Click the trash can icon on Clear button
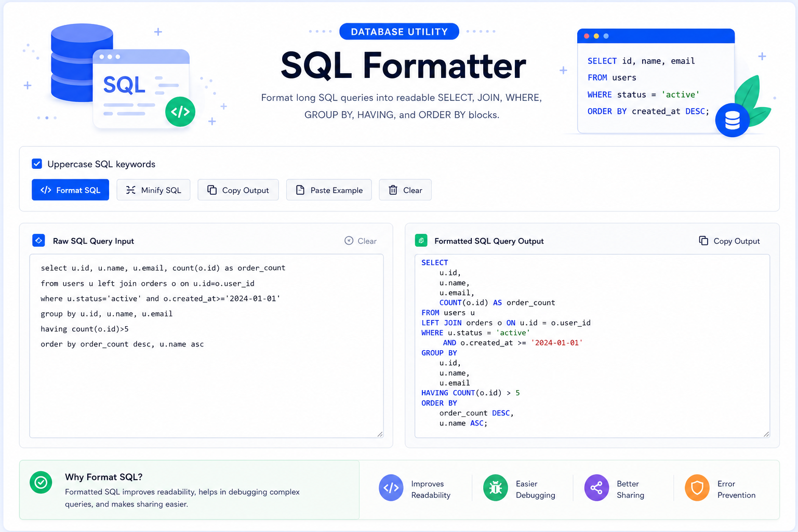Image resolution: width=798 pixels, height=532 pixels. tap(393, 190)
